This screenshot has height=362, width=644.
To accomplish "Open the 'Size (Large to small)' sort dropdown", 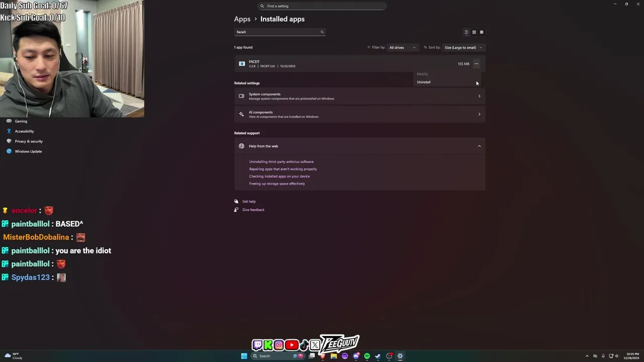I will pyautogui.click(x=463, y=48).
